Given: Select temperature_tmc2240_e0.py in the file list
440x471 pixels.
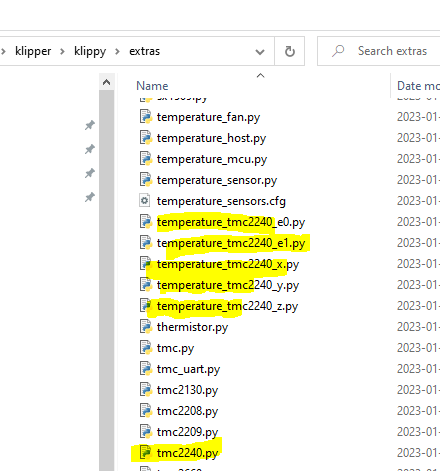Looking at the screenshot, I should point(231,222).
